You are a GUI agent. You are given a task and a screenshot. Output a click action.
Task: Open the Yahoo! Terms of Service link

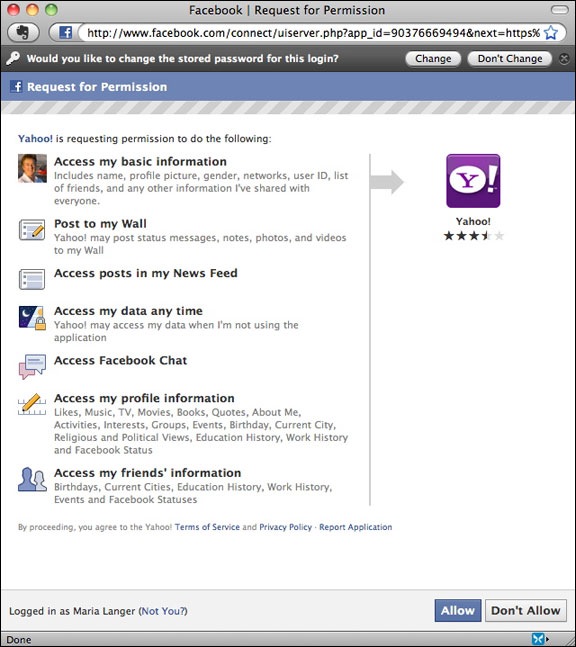pos(207,527)
